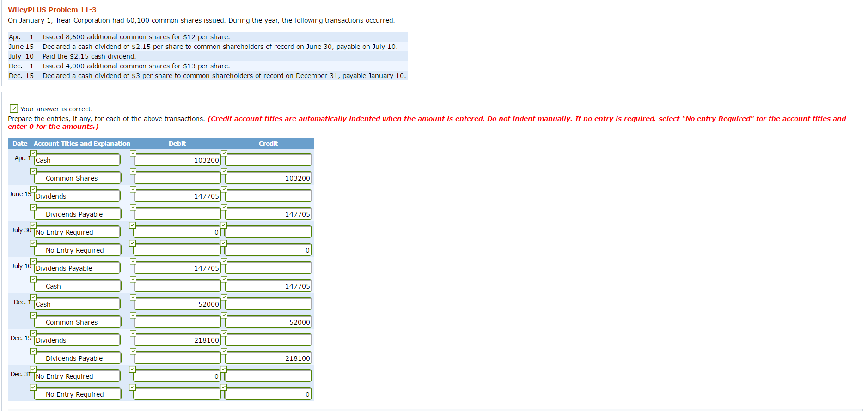Click the July 10 Cash credit field showing 147705
Screen dimensions: 868x411
269,286
